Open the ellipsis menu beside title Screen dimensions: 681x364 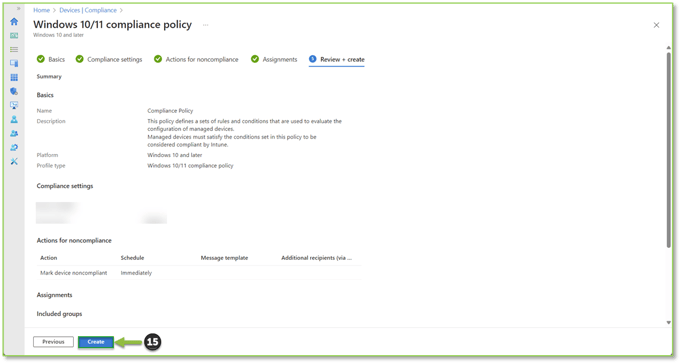point(205,25)
